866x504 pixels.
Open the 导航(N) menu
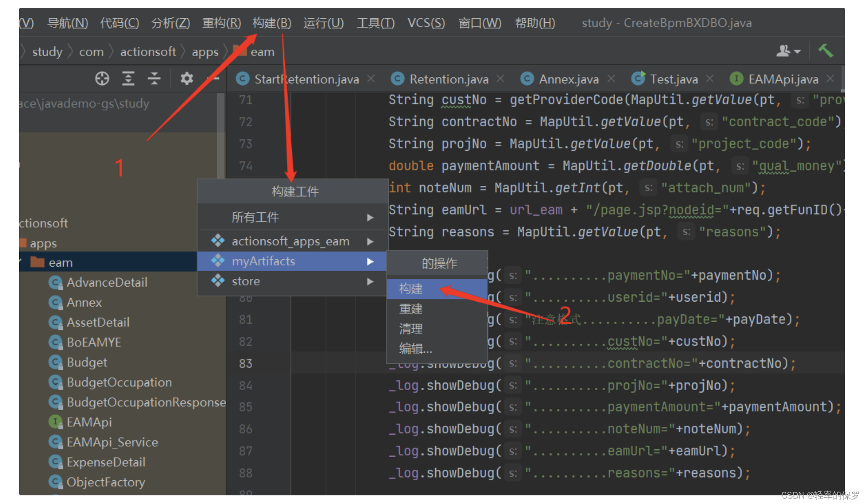click(68, 23)
